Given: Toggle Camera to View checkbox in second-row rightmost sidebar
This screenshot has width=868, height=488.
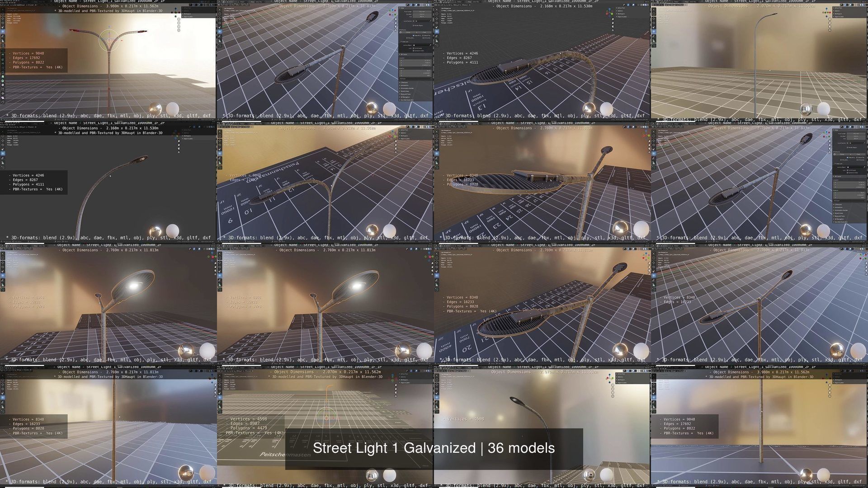Looking at the screenshot, I should pyautogui.click(x=848, y=173).
